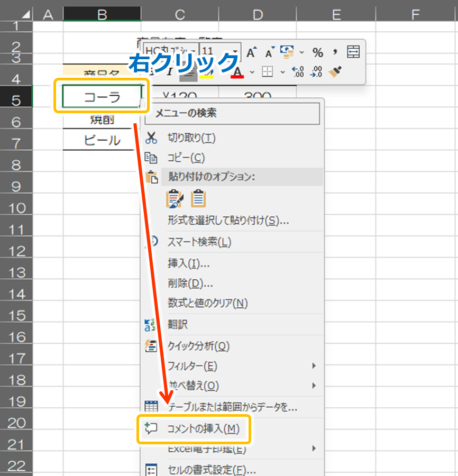Click the Format Painter brush icon
This screenshot has height=476, width=458.
tap(334, 71)
